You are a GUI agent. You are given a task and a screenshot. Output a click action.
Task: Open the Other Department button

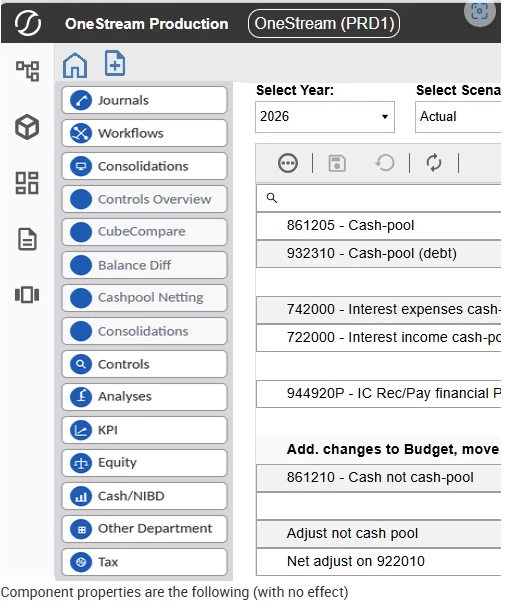tap(144, 529)
